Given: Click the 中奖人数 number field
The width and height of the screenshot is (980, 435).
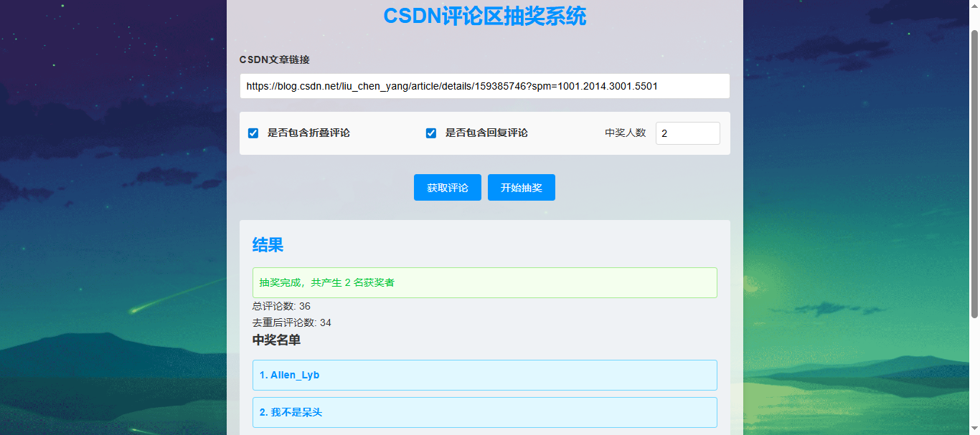Looking at the screenshot, I should 687,133.
